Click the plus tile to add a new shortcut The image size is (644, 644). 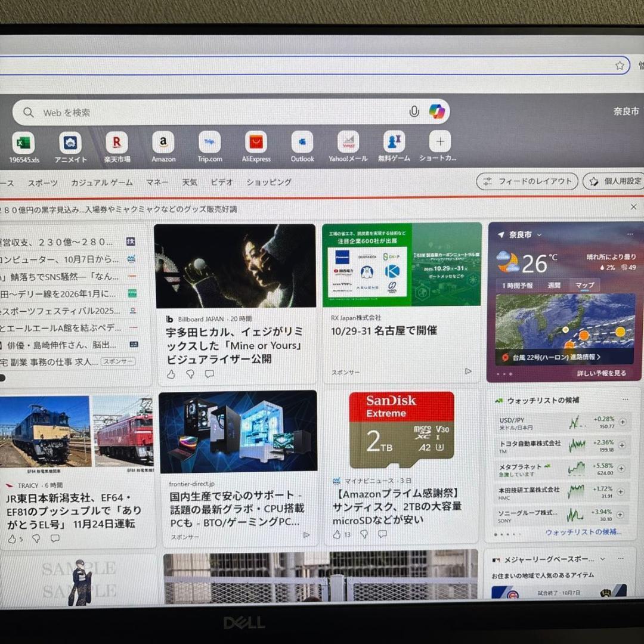coord(439,141)
